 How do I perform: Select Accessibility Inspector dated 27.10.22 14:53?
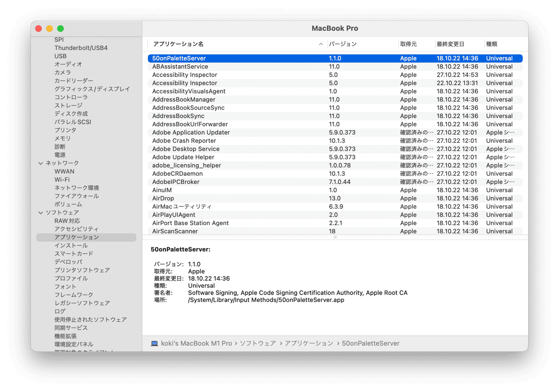(x=335, y=75)
